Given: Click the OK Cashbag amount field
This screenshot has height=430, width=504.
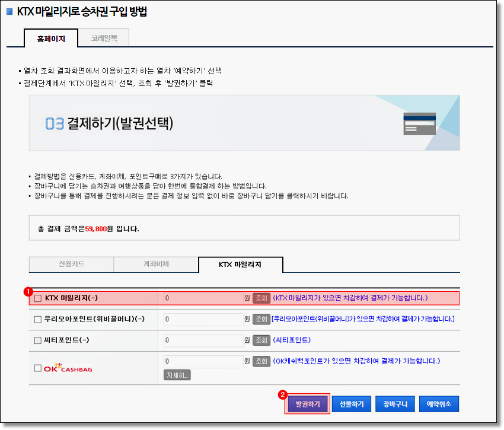Looking at the screenshot, I should (203, 361).
